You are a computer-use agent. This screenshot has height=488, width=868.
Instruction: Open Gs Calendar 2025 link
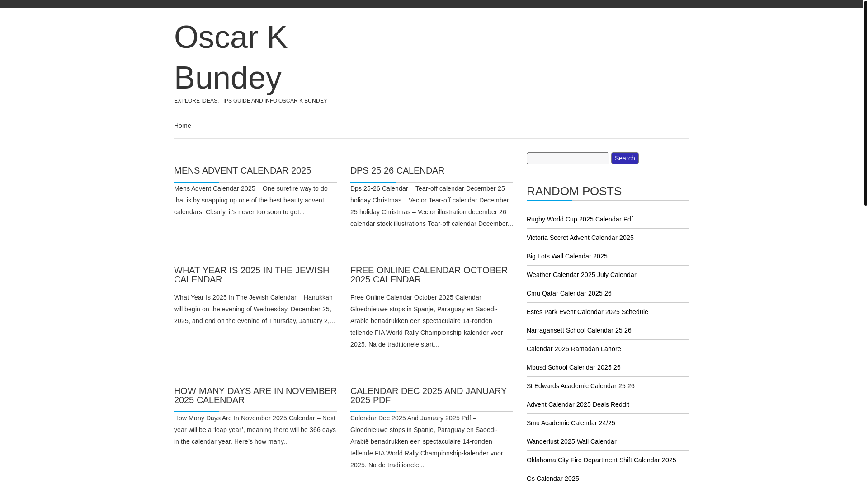pos(553,479)
